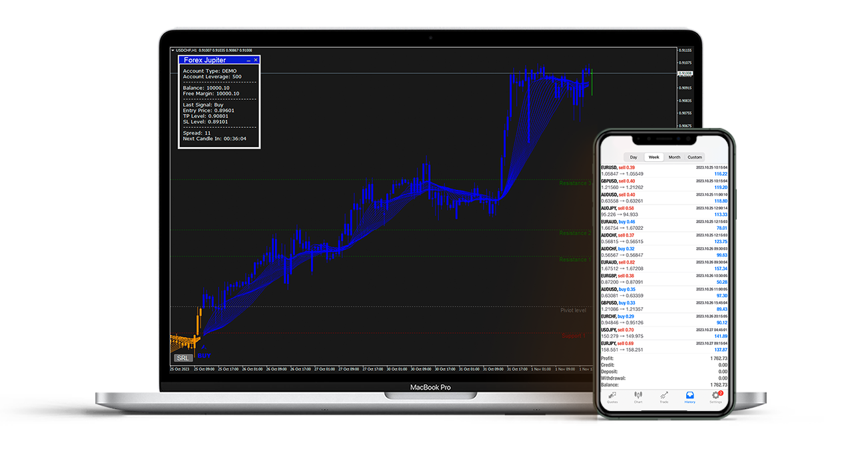Click the 25 Oct 2023 time axis label
The height and width of the screenshot is (459, 868).
pos(181,368)
